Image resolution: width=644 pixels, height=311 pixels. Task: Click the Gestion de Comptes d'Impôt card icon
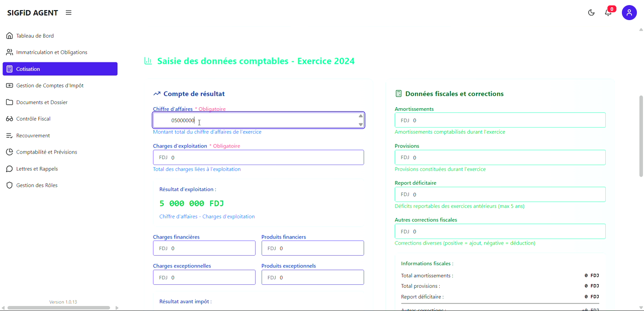(9, 85)
